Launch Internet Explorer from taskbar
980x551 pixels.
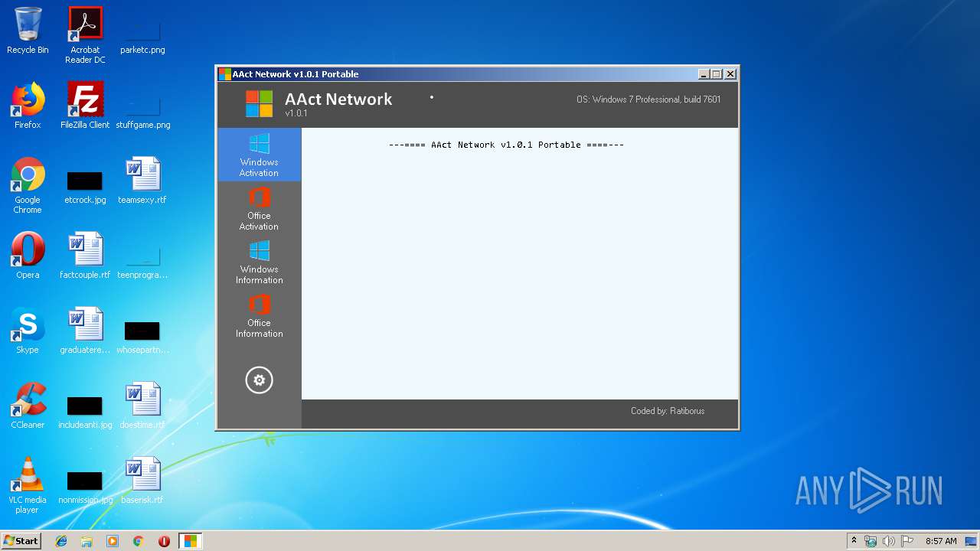tap(61, 541)
